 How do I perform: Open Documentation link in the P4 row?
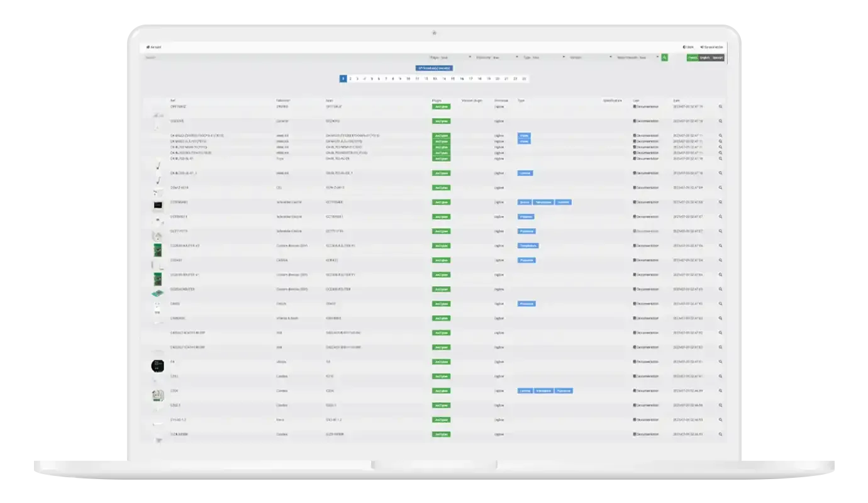(x=646, y=362)
